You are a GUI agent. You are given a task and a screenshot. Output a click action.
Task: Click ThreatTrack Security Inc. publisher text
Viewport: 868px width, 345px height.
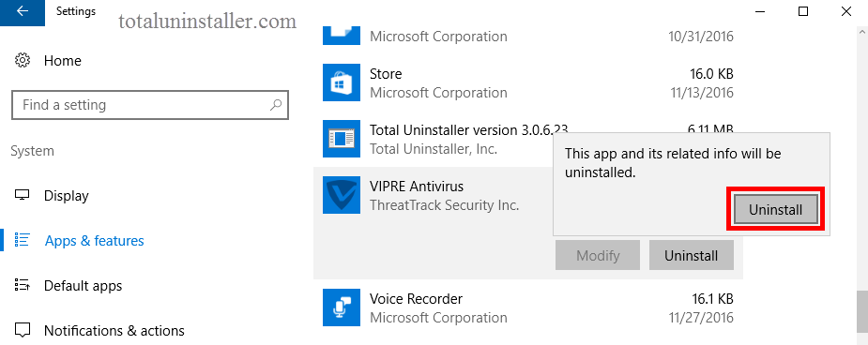click(444, 205)
